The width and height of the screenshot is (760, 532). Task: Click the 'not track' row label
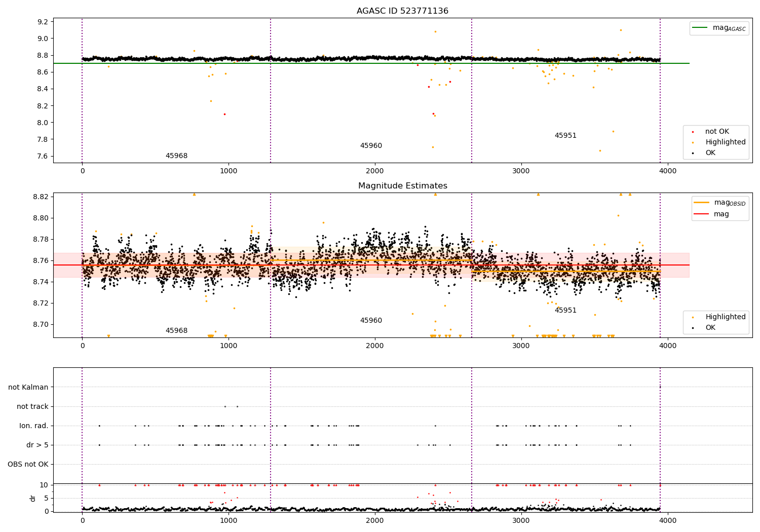click(33, 406)
